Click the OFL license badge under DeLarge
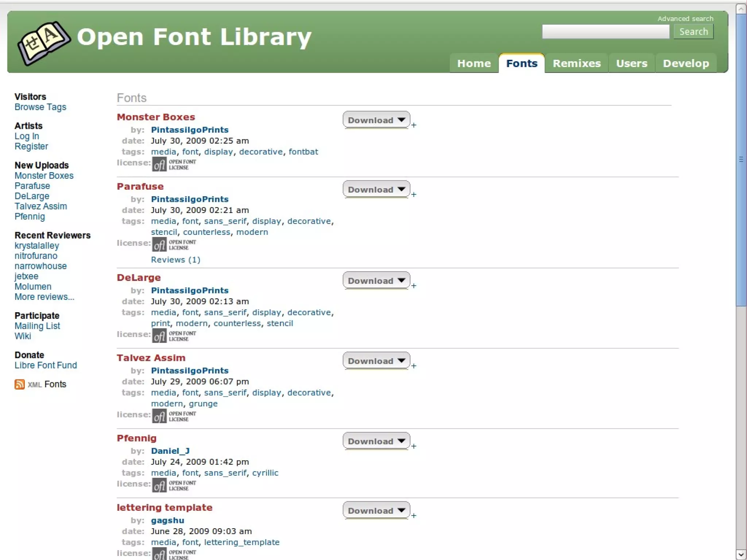 (x=174, y=336)
